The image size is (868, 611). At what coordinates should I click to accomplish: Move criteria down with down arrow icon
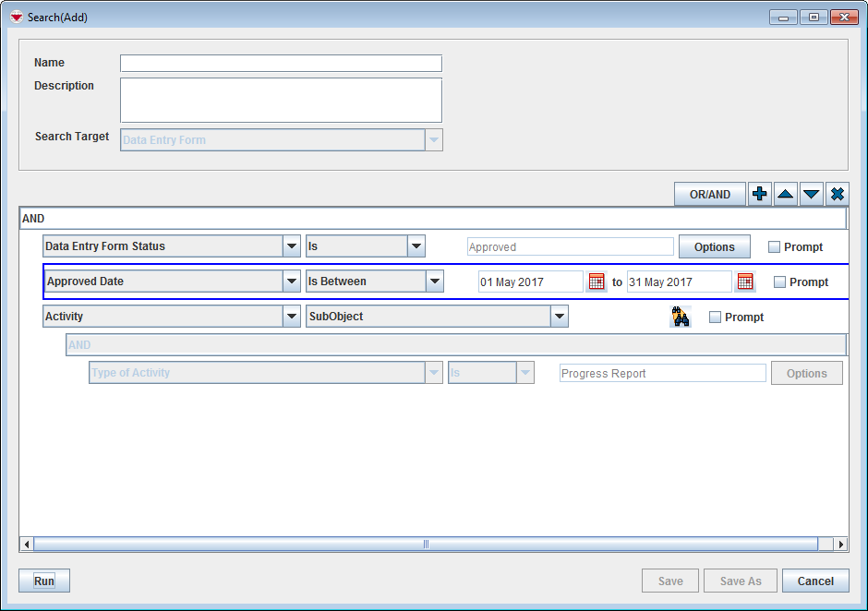811,194
